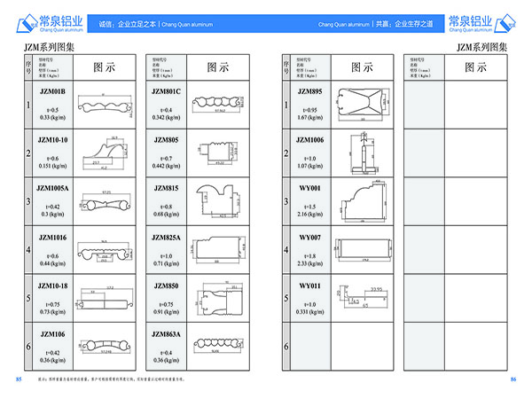This screenshot has width=532, height=399.
Task: Click the model code JZM10-10
Action: tap(52, 140)
